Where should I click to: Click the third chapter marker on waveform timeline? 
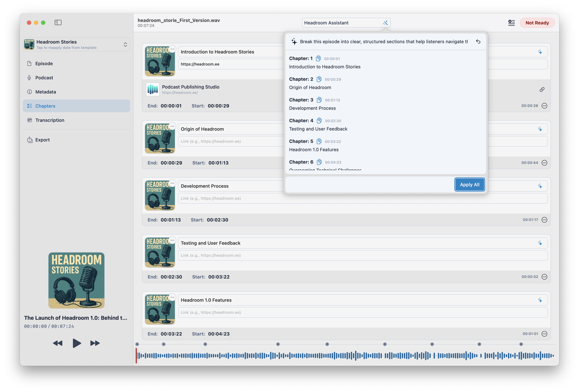tap(205, 344)
